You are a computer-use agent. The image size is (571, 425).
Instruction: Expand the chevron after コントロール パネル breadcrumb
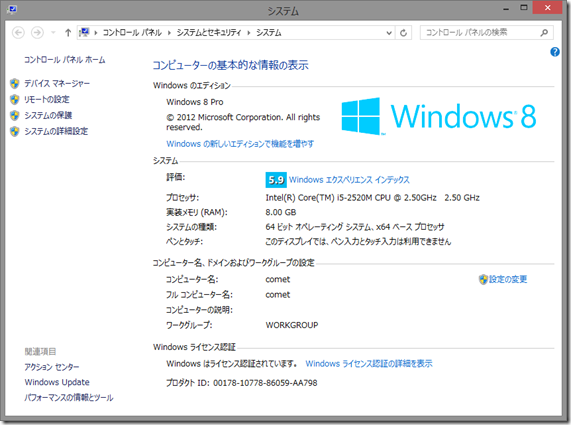click(169, 33)
